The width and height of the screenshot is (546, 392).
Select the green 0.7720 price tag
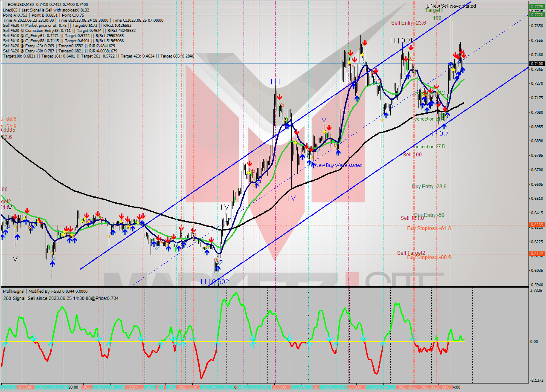coord(536,14)
